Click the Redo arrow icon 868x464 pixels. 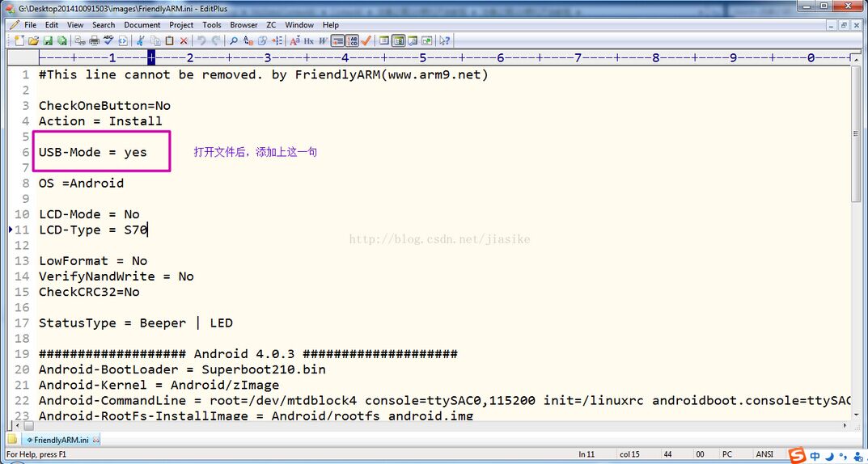pos(216,40)
